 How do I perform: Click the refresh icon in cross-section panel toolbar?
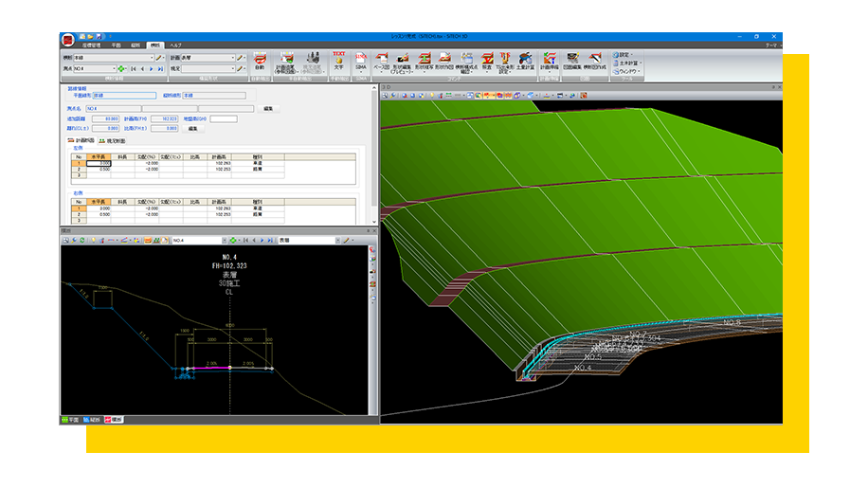(x=82, y=240)
